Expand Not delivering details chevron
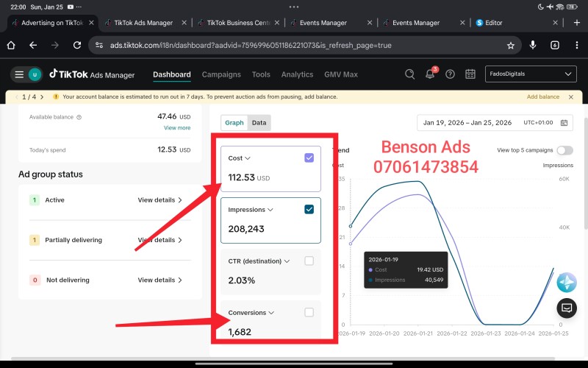The image size is (588, 368). click(180, 280)
